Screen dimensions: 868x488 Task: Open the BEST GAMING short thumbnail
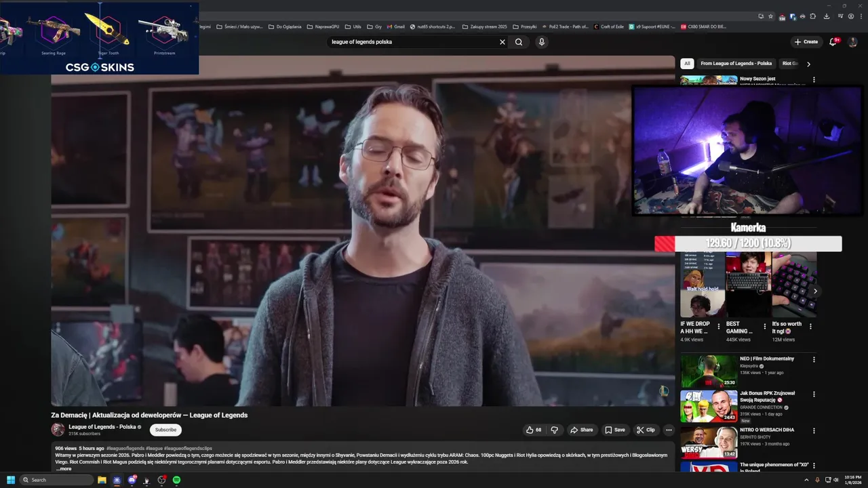point(749,285)
